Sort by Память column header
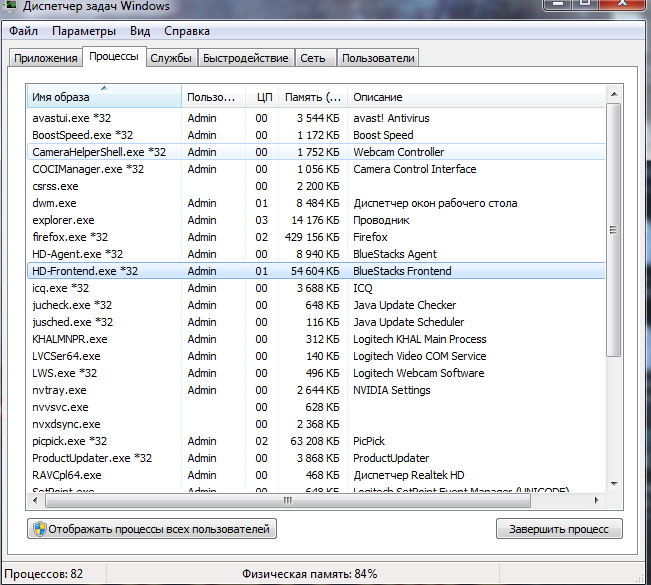 313,97
